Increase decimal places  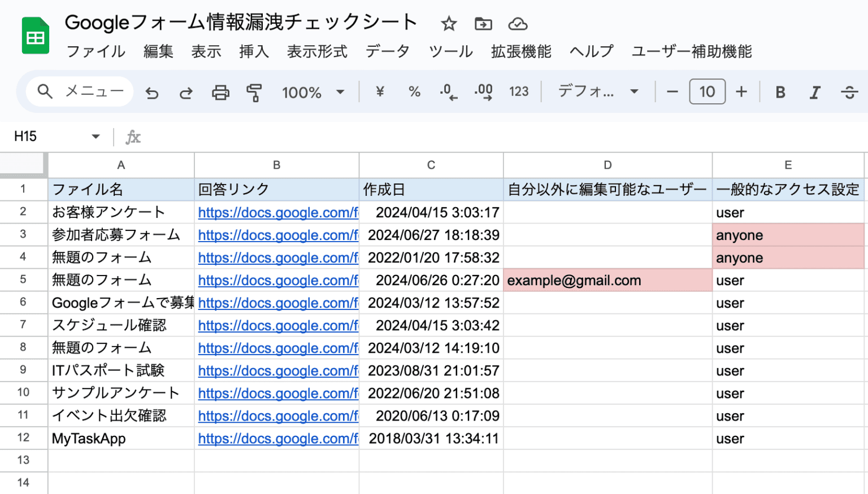pyautogui.click(x=483, y=91)
